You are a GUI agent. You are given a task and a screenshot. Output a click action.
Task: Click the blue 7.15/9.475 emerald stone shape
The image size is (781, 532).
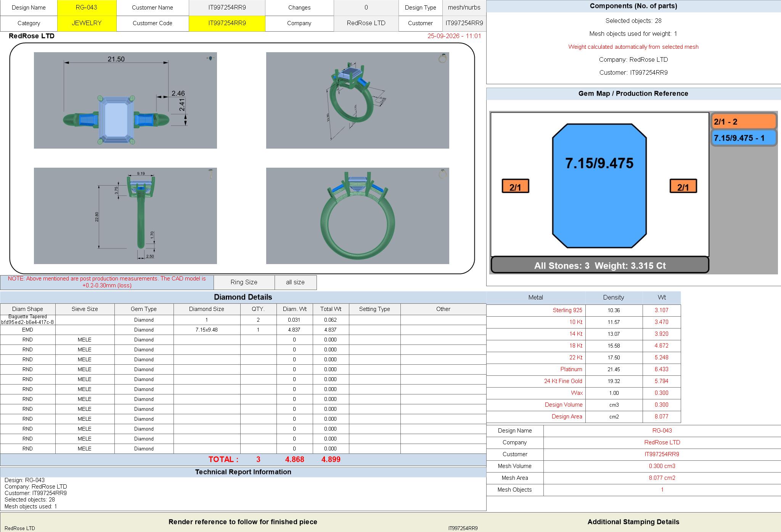click(x=599, y=186)
